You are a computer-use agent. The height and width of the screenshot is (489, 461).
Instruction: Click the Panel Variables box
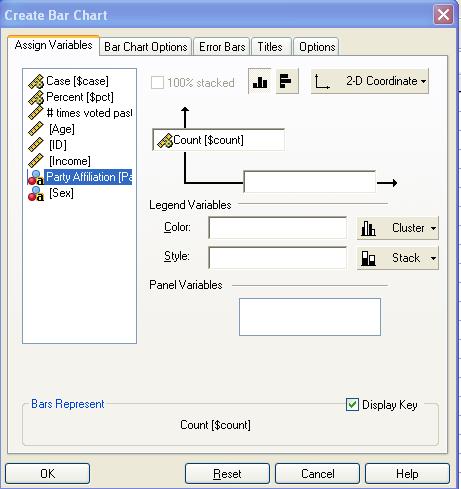pyautogui.click(x=310, y=317)
